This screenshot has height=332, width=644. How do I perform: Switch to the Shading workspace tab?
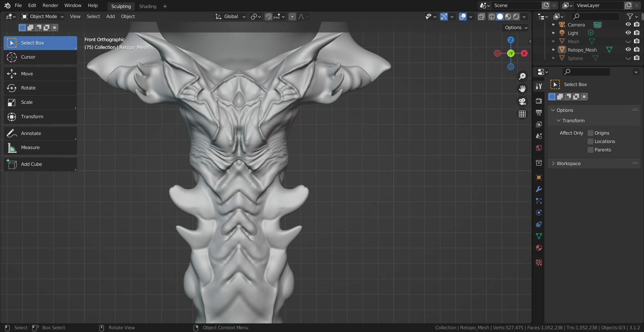point(148,6)
